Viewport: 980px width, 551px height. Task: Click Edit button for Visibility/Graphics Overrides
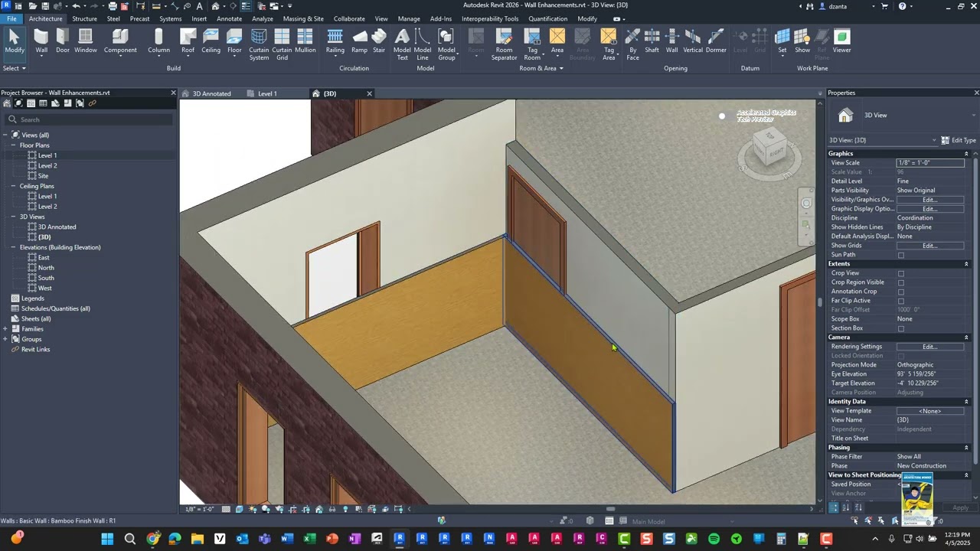pyautogui.click(x=929, y=200)
